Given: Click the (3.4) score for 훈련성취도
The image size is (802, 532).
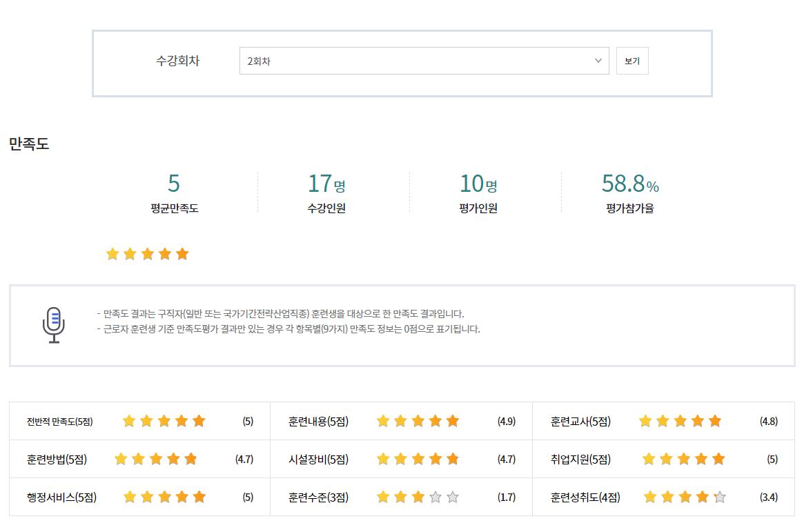Looking at the screenshot, I should point(768,497).
